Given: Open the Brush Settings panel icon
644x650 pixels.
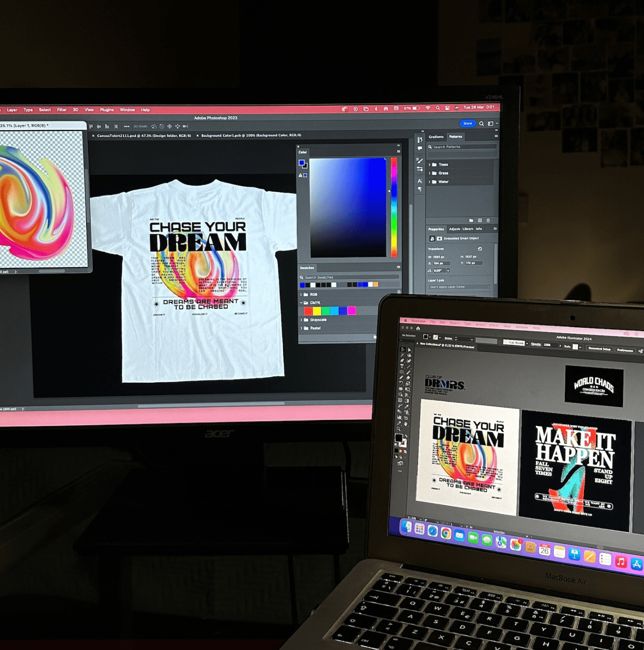Looking at the screenshot, I should click(420, 169).
